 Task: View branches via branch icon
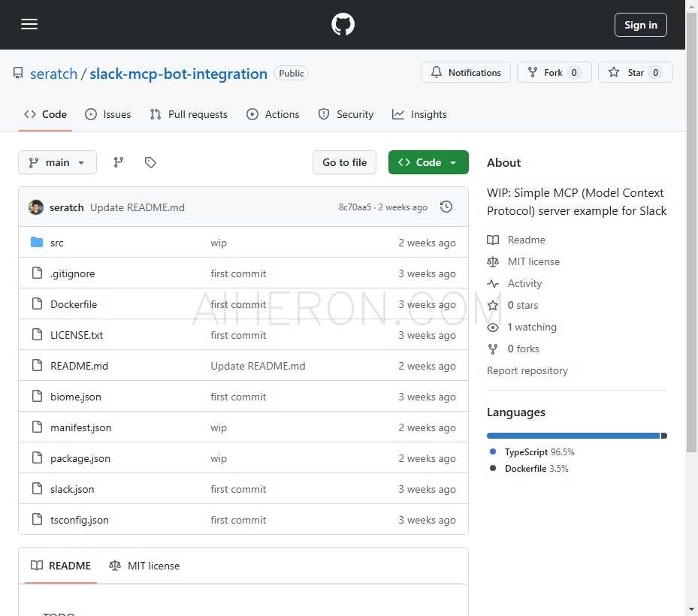pos(119,162)
